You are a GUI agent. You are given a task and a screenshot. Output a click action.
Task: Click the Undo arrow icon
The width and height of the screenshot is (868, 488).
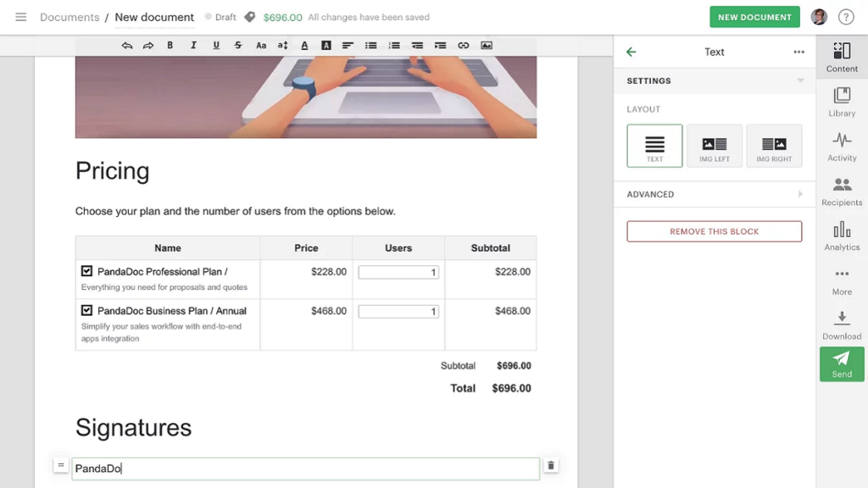tap(127, 46)
